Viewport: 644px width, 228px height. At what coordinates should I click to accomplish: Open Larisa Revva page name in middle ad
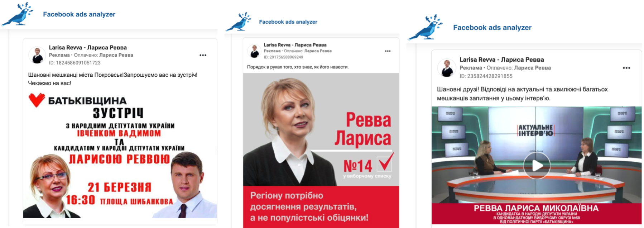[x=295, y=45]
